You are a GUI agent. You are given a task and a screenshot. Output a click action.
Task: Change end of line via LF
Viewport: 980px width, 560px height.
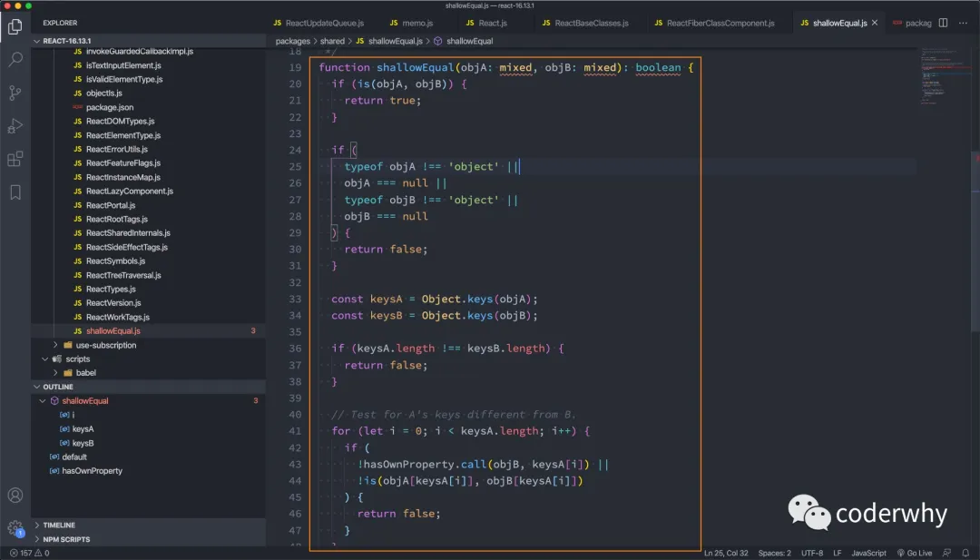(x=838, y=553)
